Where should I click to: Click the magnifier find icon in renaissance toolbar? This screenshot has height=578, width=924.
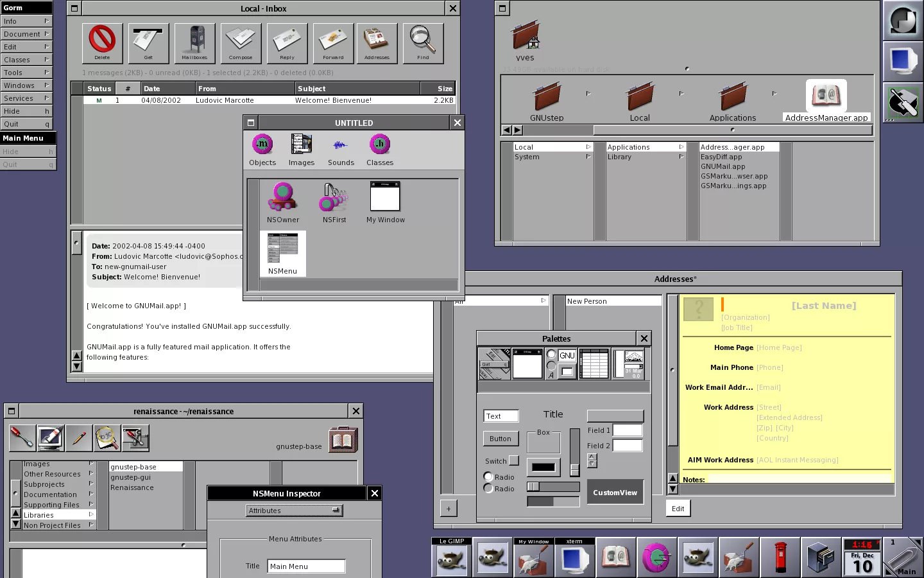coord(107,438)
